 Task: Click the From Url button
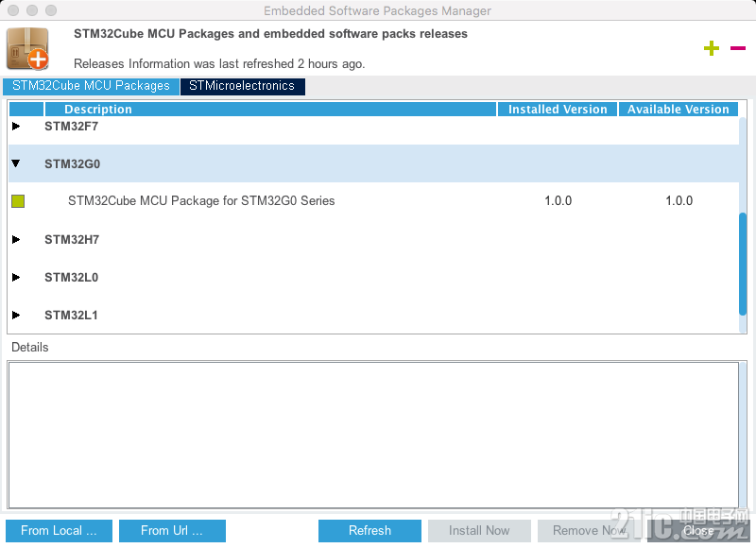tap(172, 531)
